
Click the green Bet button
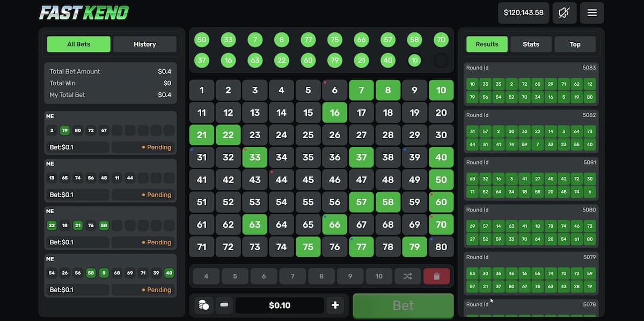(403, 305)
